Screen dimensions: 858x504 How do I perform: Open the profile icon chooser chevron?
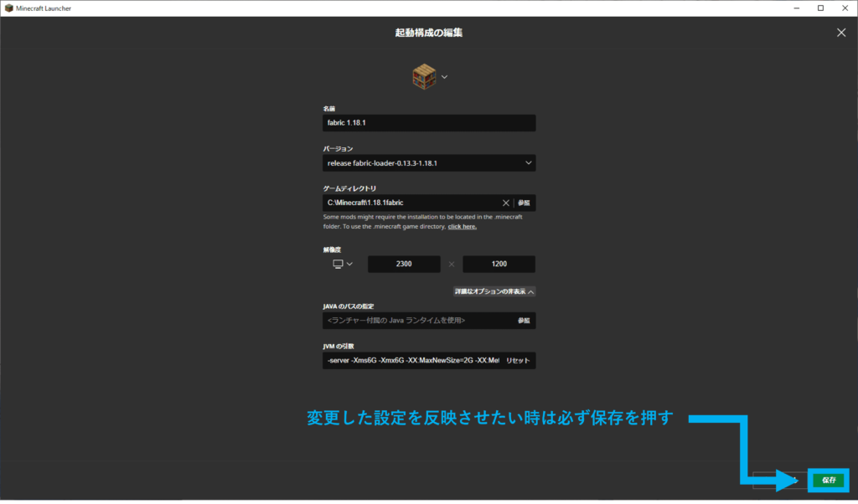444,77
